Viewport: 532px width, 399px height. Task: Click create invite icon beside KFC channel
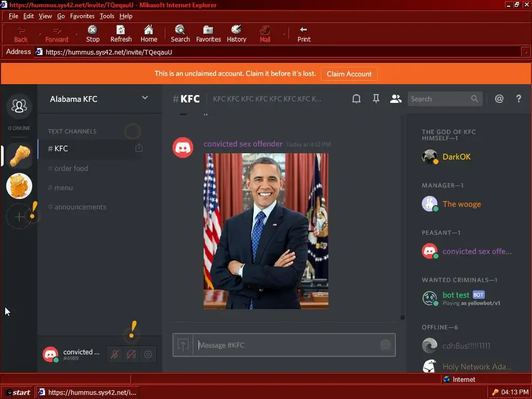pos(139,148)
